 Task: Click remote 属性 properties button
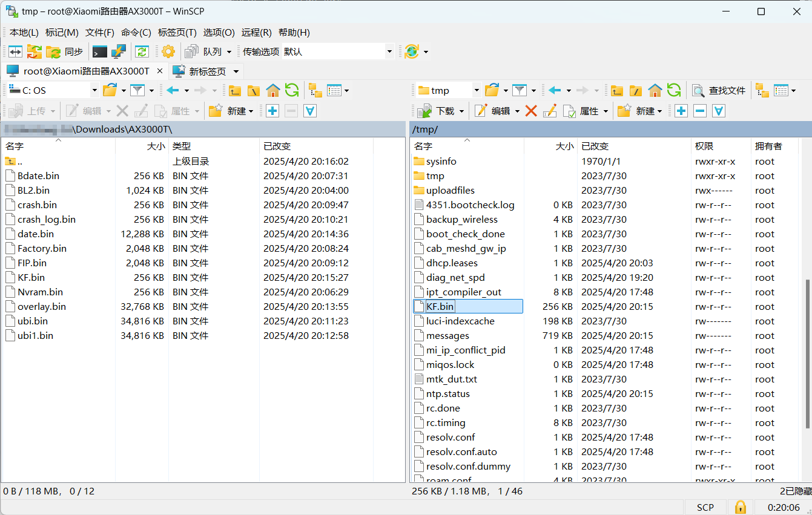[x=581, y=111]
